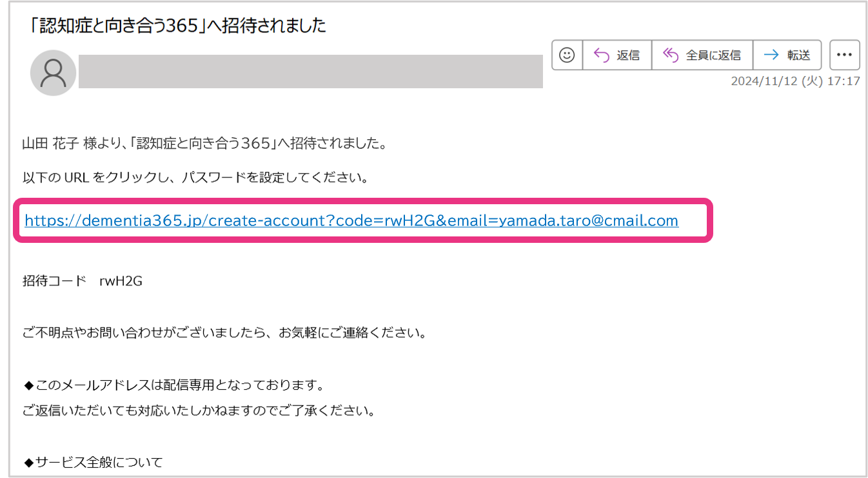Viewport: 868px width, 478px height.
Task: Click the 全員に返信 reply-all button
Action: [x=702, y=55]
